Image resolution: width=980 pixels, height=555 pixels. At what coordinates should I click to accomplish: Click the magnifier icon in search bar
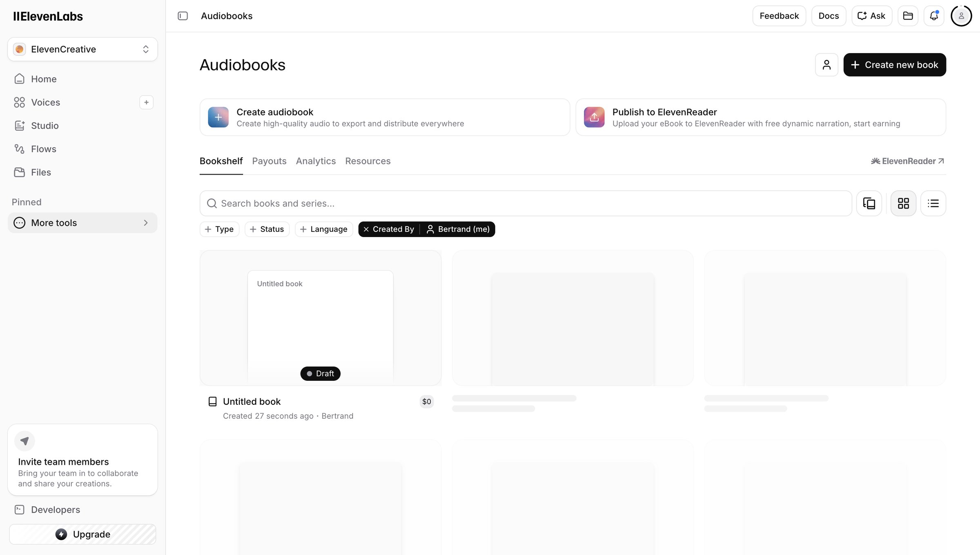(x=212, y=203)
